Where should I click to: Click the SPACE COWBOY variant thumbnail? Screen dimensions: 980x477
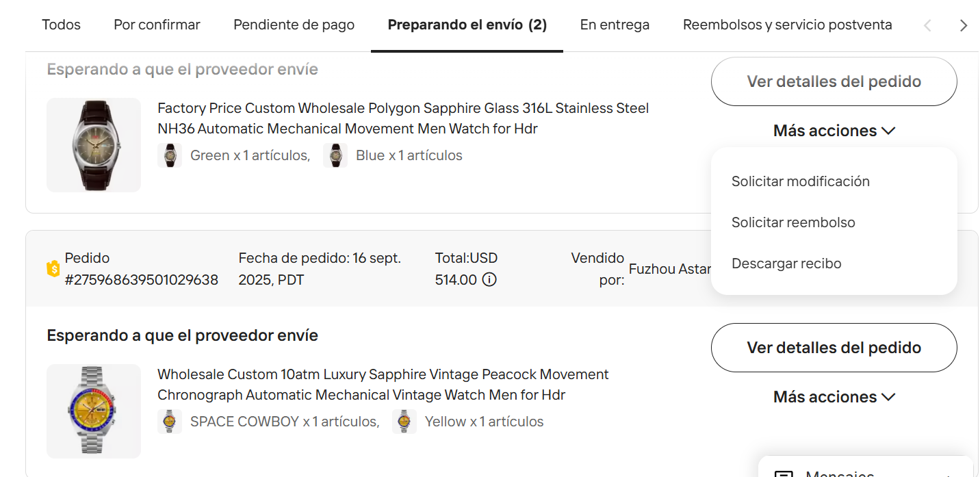(x=170, y=422)
